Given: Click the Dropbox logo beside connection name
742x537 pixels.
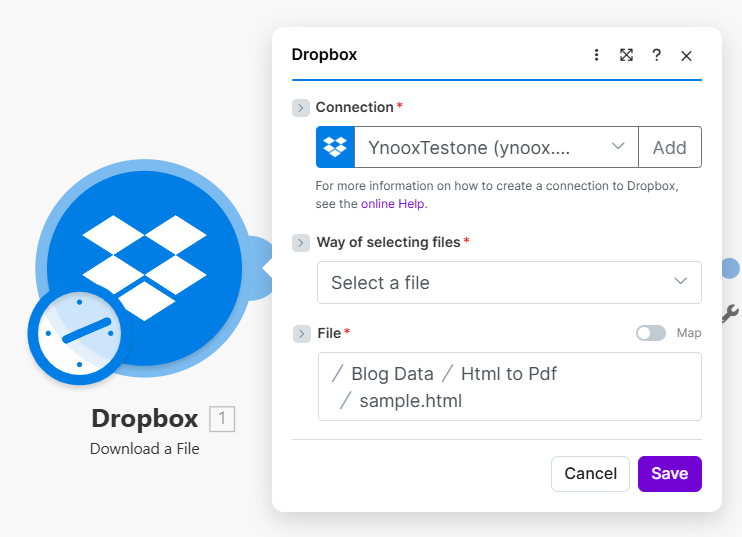Looking at the screenshot, I should click(336, 147).
